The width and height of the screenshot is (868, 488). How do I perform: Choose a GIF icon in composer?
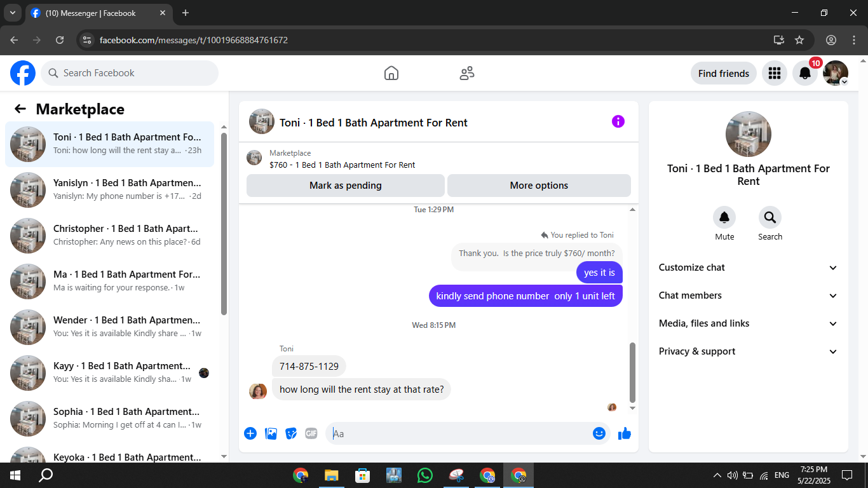(x=311, y=433)
